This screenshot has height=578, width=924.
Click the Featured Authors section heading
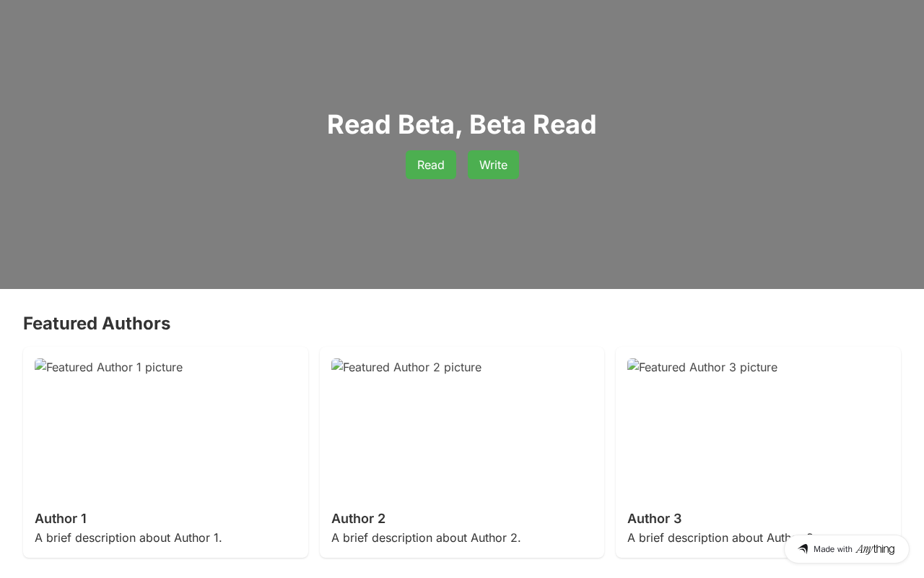[x=97, y=324]
